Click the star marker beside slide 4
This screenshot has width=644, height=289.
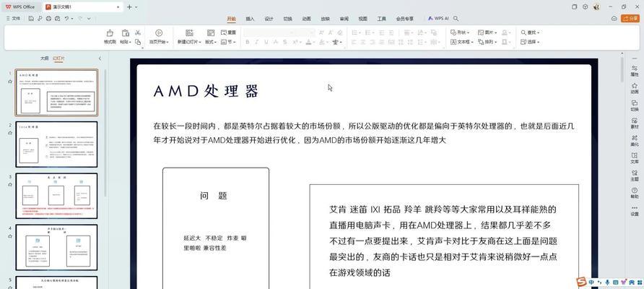tap(10, 236)
